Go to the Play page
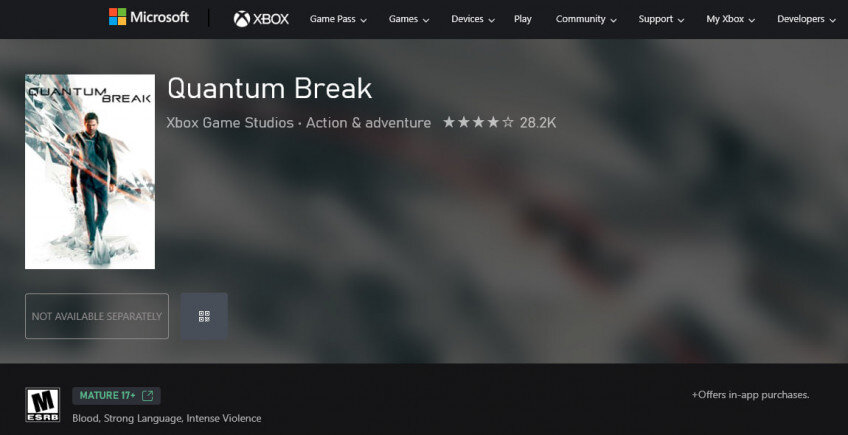Screen dimensions: 848x435 click(522, 19)
